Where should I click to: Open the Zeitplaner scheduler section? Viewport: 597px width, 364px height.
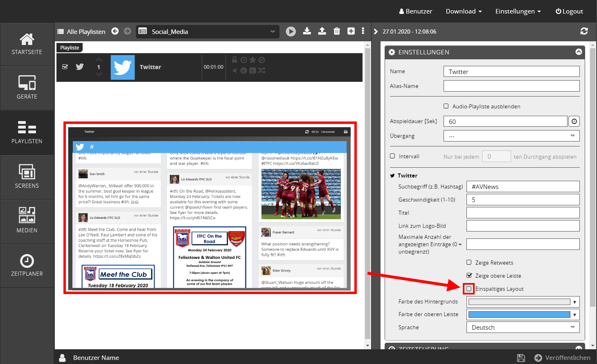coord(27,266)
